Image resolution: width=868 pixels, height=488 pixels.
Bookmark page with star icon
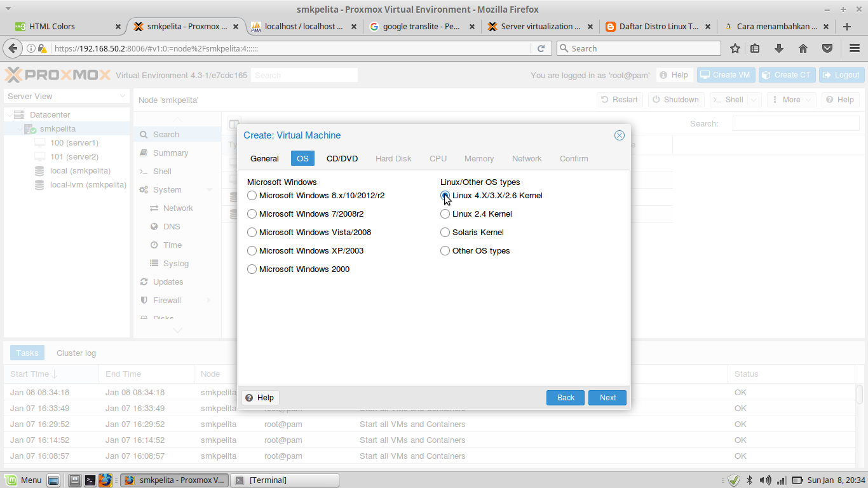tap(735, 48)
